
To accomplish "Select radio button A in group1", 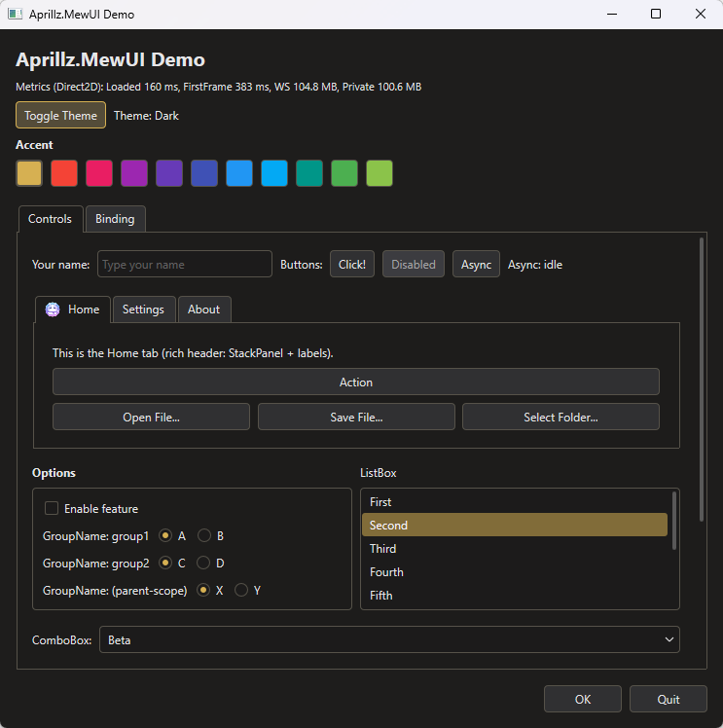I will [165, 536].
